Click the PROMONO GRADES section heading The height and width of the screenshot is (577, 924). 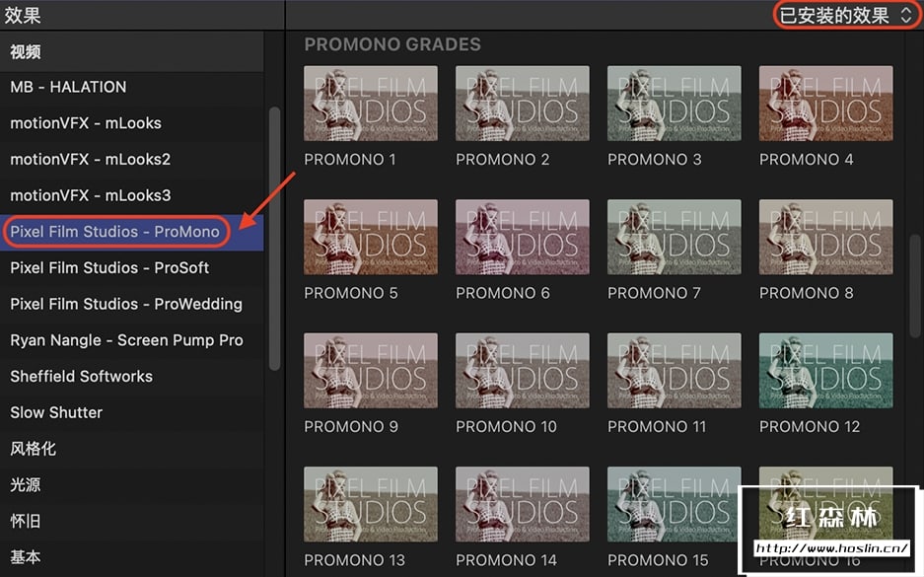pyautogui.click(x=392, y=44)
